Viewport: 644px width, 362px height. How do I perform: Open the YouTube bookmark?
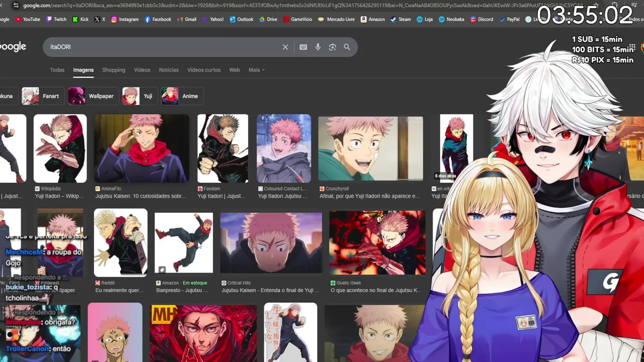(28, 19)
